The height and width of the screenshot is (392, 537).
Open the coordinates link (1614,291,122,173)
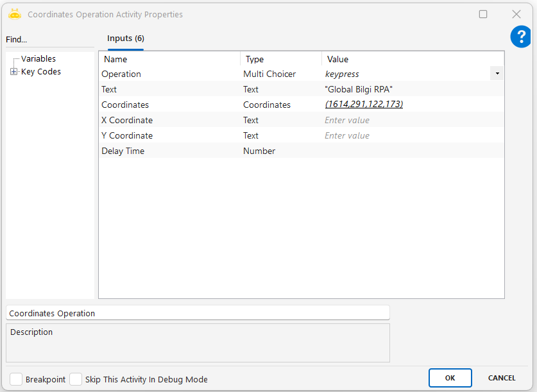364,105
